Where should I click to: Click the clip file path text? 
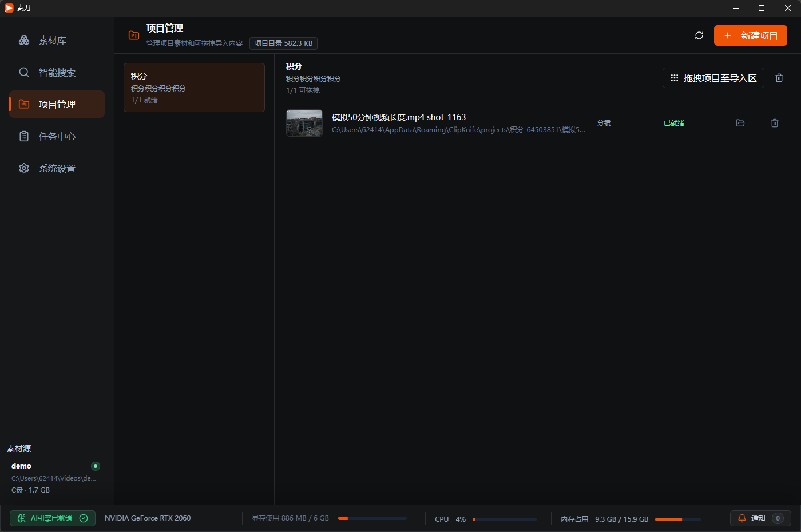[458, 130]
